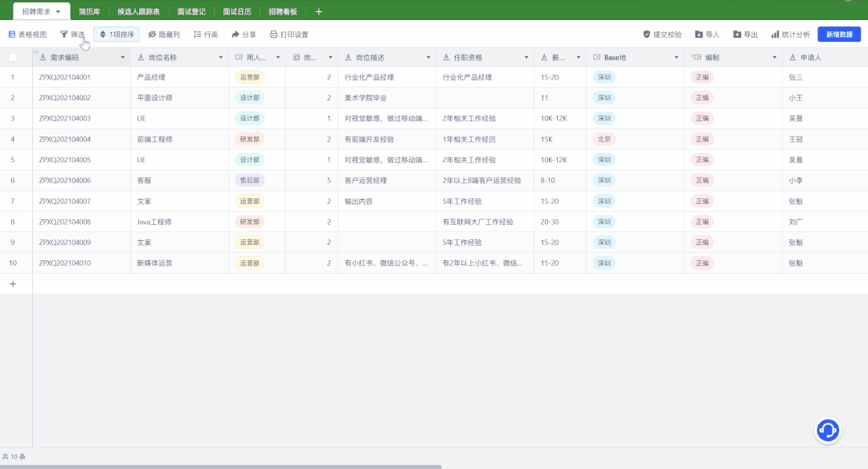
Task: Open the 筛选 filter tool
Action: coord(72,35)
